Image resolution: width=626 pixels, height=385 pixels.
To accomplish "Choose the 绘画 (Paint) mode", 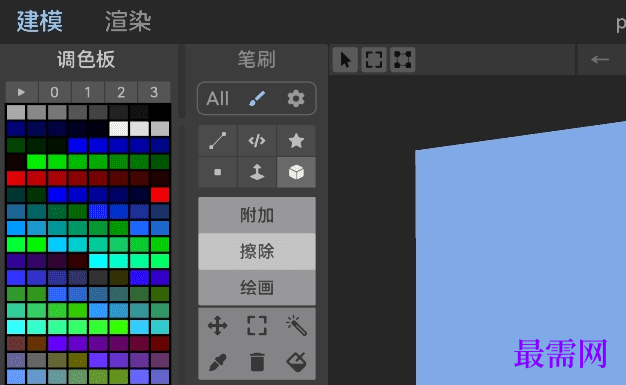I will tap(257, 288).
